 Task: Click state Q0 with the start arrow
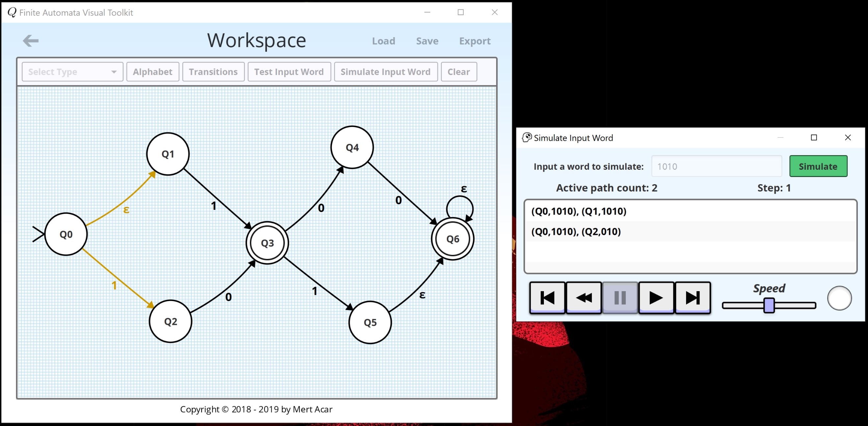pos(66,235)
